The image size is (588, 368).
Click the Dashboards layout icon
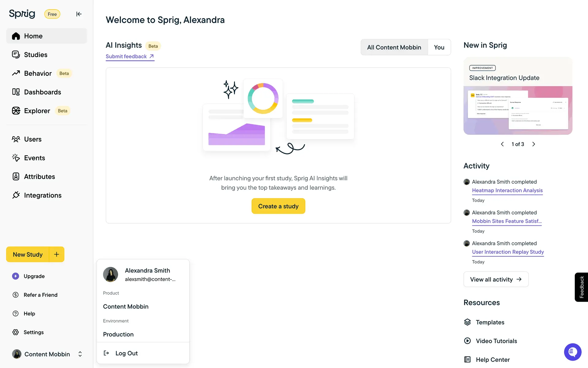(16, 92)
